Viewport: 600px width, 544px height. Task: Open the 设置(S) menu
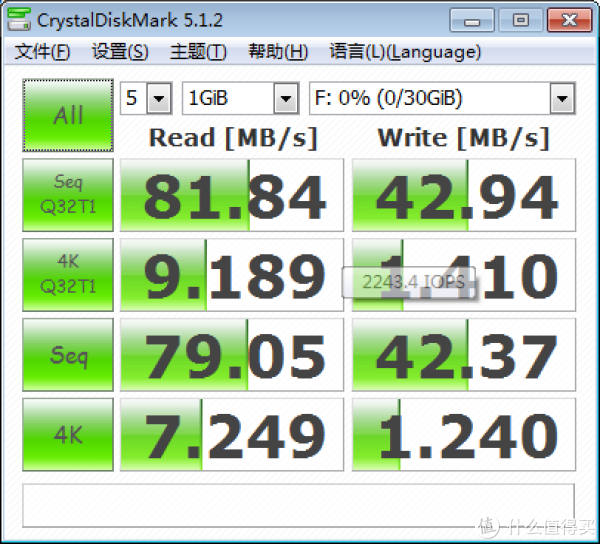point(120,52)
